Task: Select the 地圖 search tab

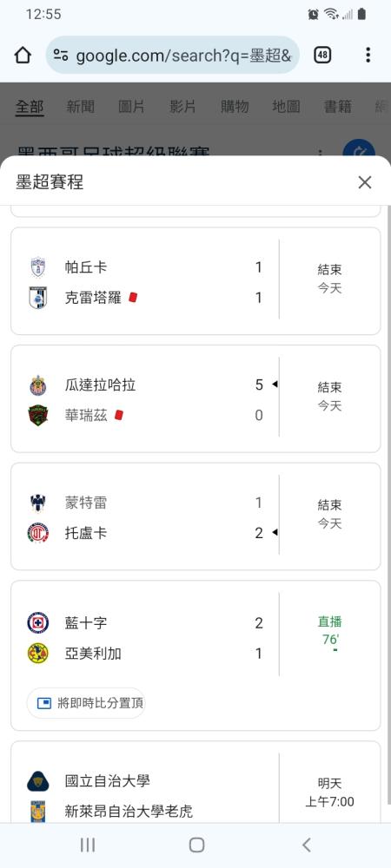Action: pos(287,107)
